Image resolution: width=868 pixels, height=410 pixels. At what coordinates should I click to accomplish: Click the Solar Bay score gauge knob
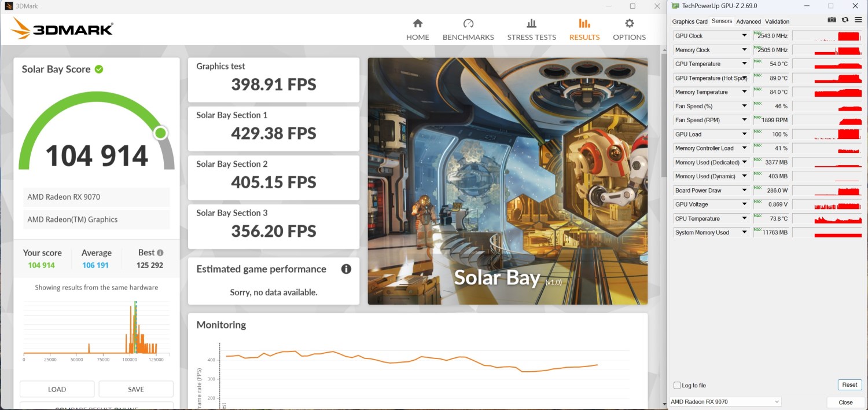(x=160, y=133)
